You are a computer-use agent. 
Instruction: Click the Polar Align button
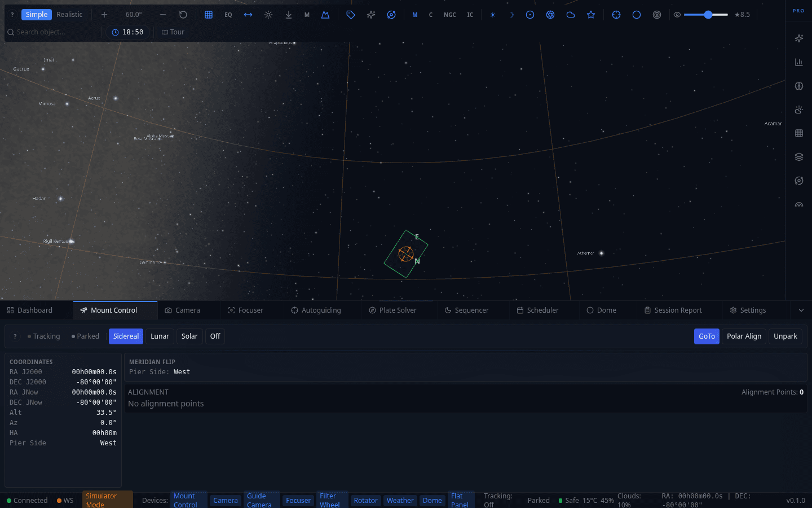pos(744,336)
